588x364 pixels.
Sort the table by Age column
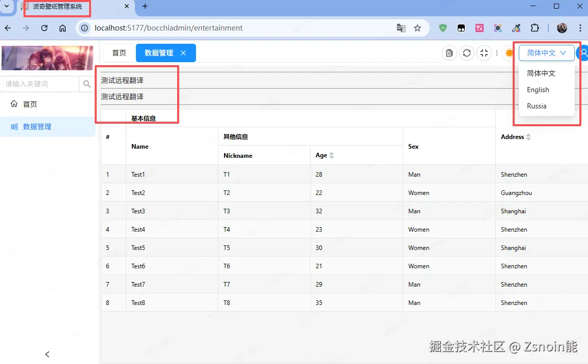332,155
